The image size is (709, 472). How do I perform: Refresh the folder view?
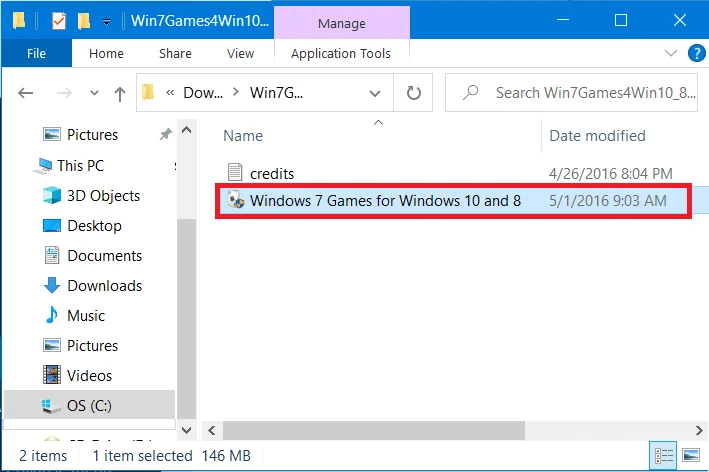[413, 93]
